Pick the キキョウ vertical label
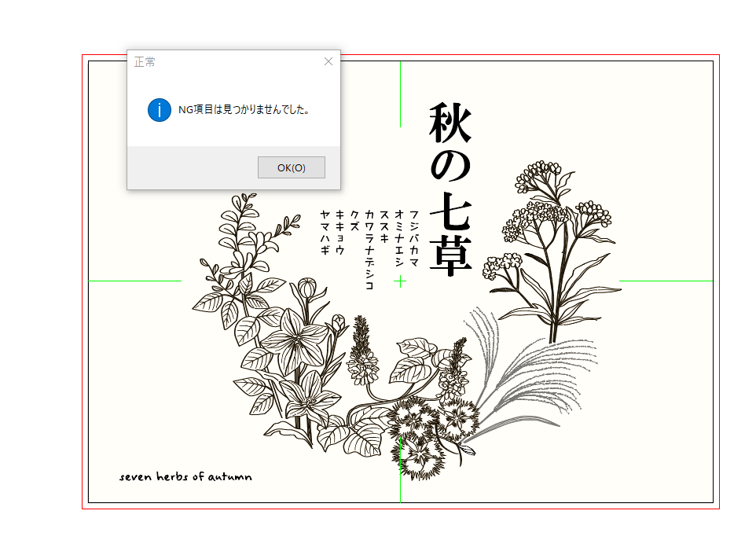Screen dimensions: 756x551 point(339,233)
